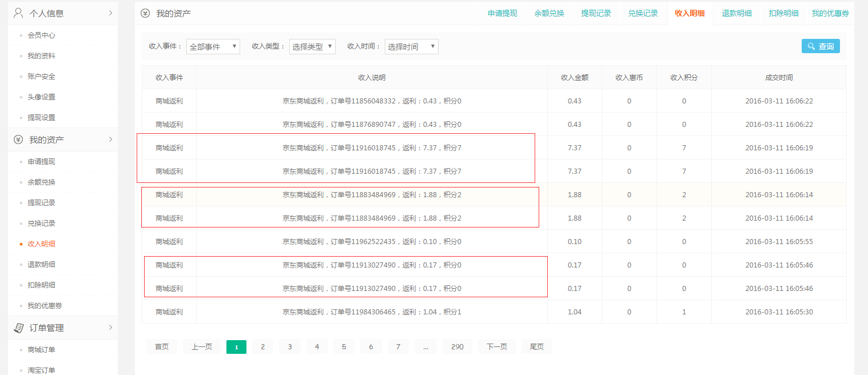This screenshot has width=868, height=375.
Task: Open 申请提现 in the sidebar
Action: 41,161
